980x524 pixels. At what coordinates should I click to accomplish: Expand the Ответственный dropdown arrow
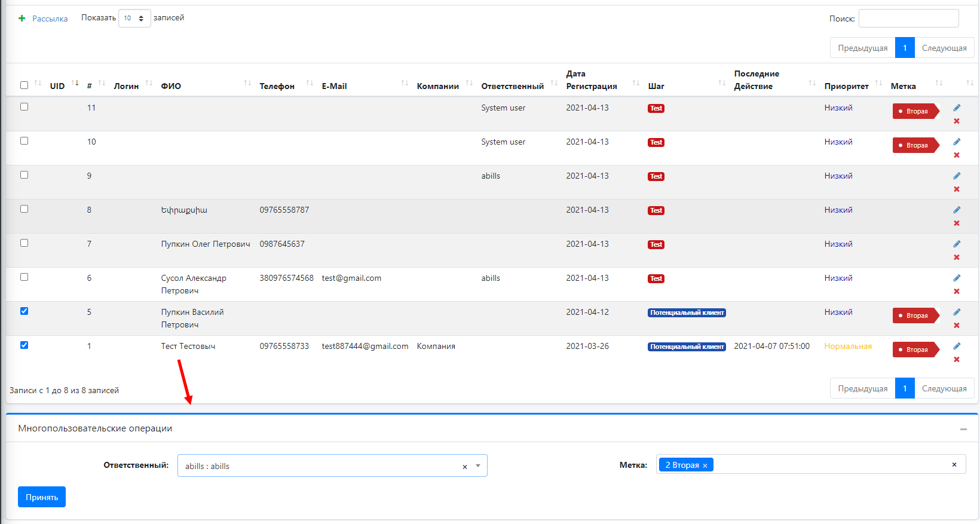click(x=478, y=466)
